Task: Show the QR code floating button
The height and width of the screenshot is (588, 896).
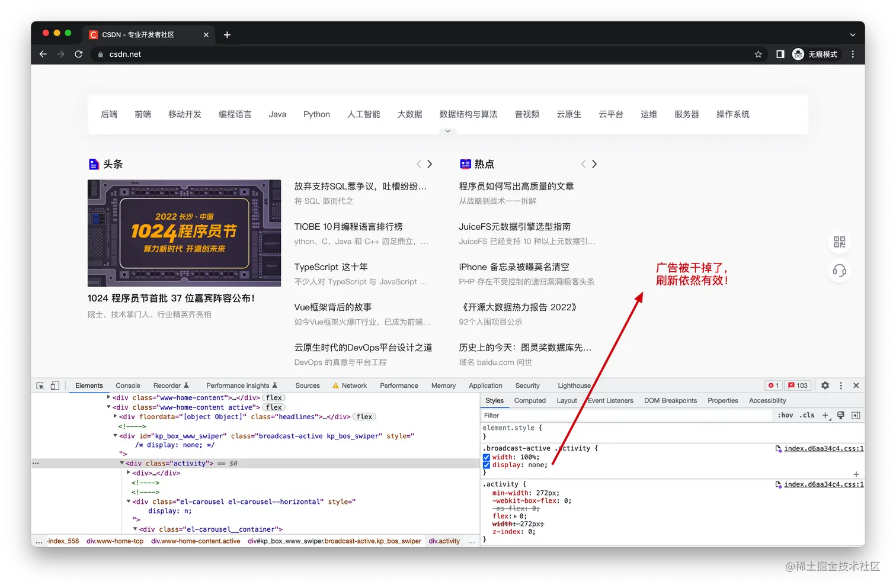Action: coord(840,242)
